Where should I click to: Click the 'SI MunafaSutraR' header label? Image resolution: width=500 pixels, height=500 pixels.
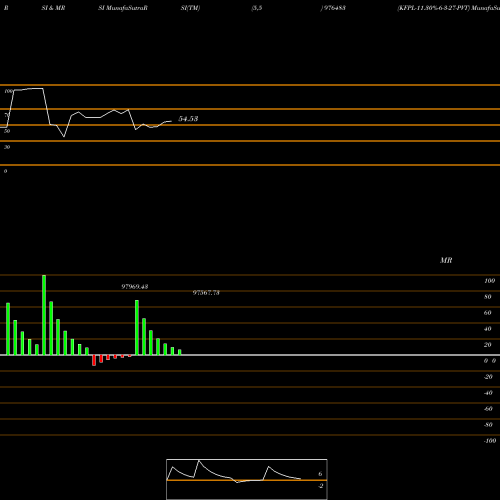pyautogui.click(x=123, y=8)
